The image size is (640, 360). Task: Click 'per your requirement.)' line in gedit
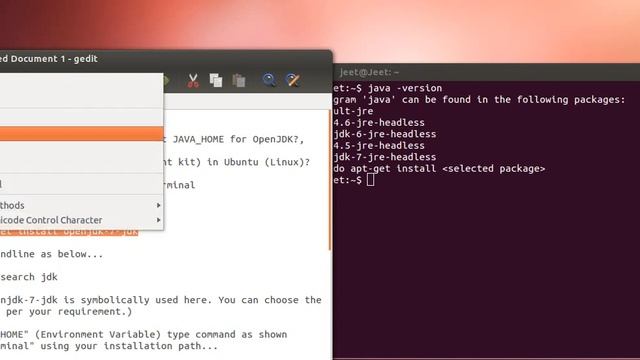(x=69, y=311)
